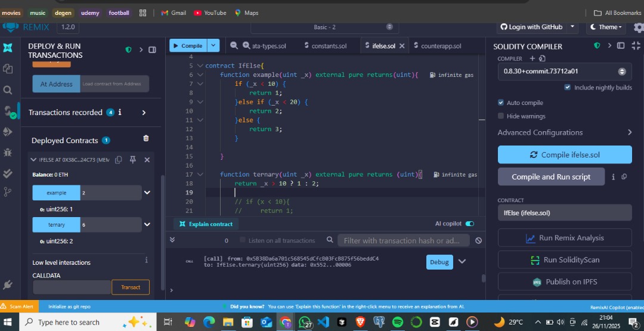Click the info icon beside Compile and Run script

[613, 177]
